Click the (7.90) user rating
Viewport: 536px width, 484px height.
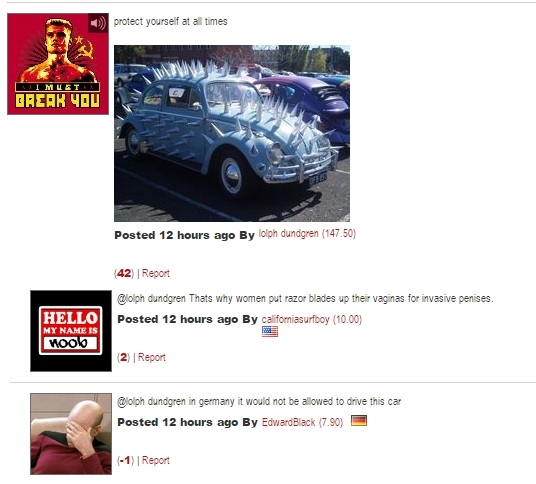[331, 422]
